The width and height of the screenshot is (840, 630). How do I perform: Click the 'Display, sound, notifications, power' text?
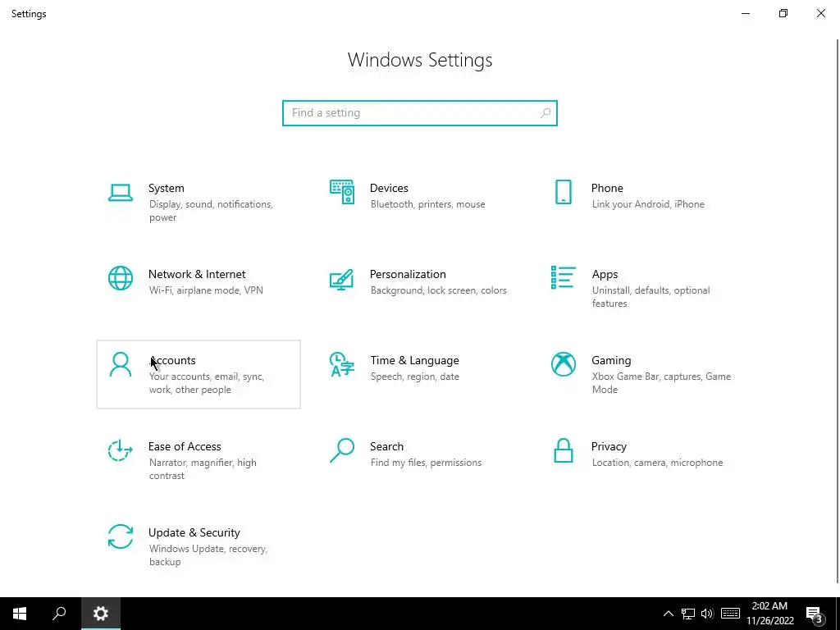(211, 211)
